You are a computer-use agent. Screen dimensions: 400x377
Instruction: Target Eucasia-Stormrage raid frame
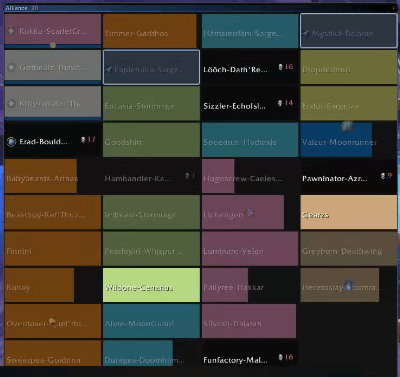tap(151, 103)
